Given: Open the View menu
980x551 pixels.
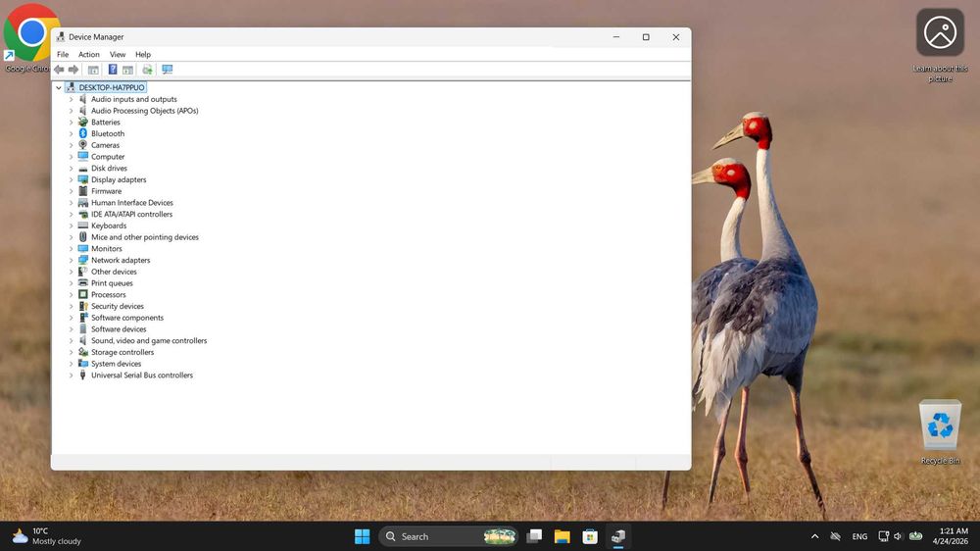Looking at the screenshot, I should 118,54.
